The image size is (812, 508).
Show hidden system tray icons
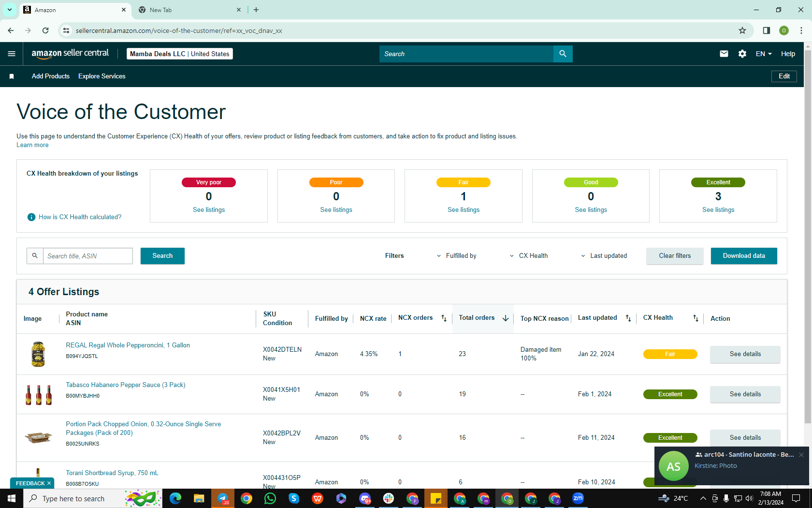(703, 498)
